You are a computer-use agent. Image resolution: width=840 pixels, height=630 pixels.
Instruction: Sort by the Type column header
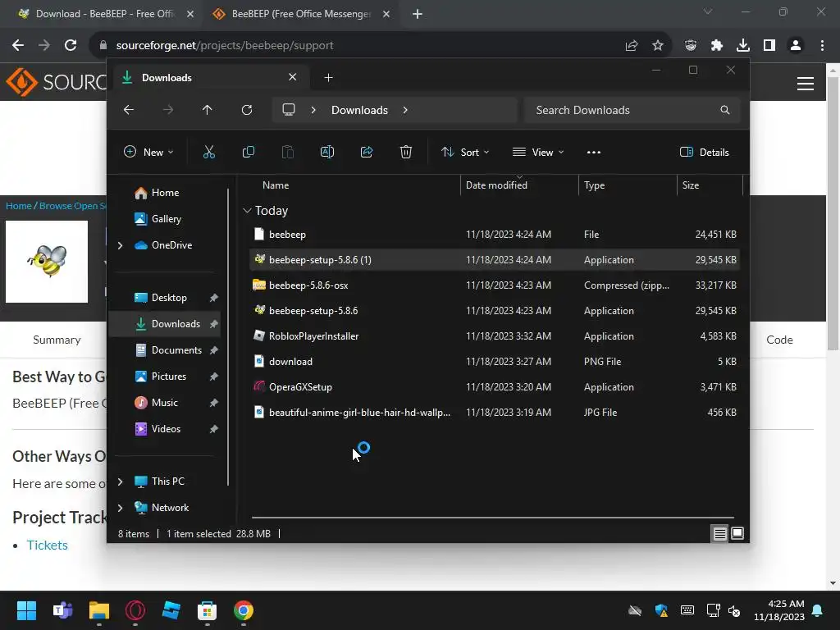click(x=594, y=185)
